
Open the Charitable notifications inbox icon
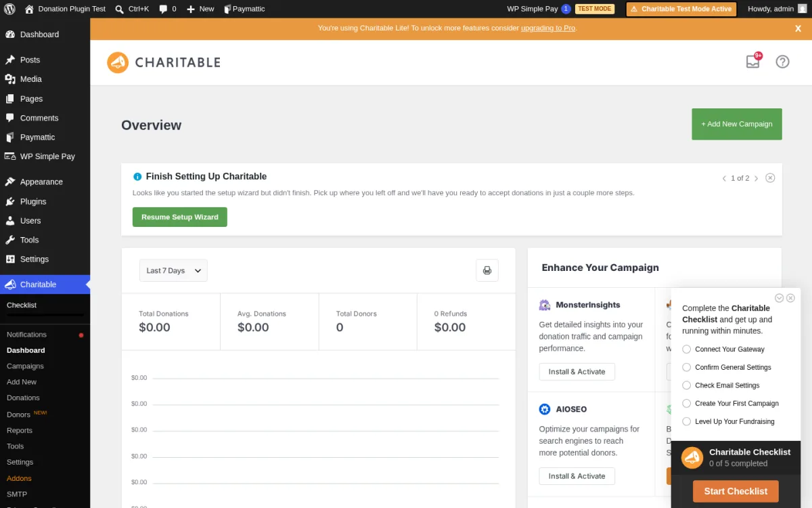(x=753, y=62)
